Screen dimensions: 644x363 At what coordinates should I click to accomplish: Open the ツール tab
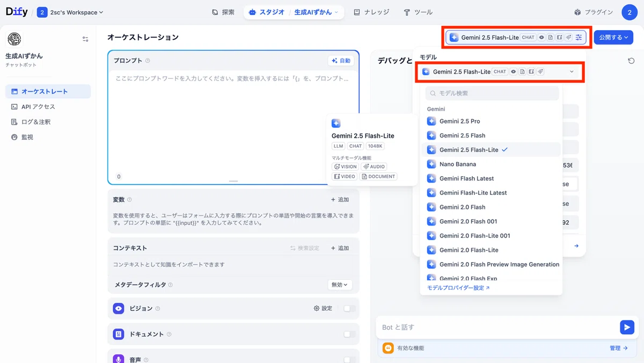[418, 12]
